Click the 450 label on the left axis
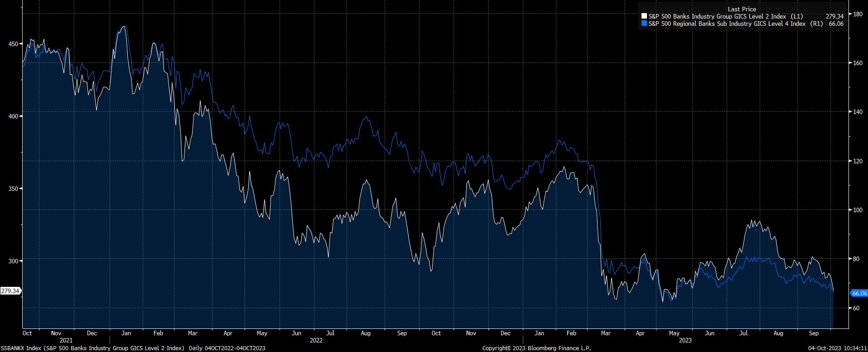The image size is (868, 352). click(12, 44)
